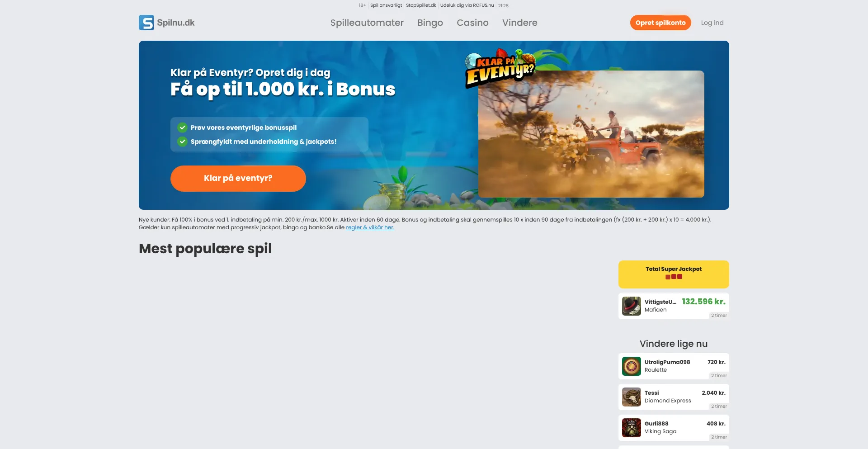The height and width of the screenshot is (449, 868).
Task: Open the Viking Saga game icon
Action: point(632,428)
